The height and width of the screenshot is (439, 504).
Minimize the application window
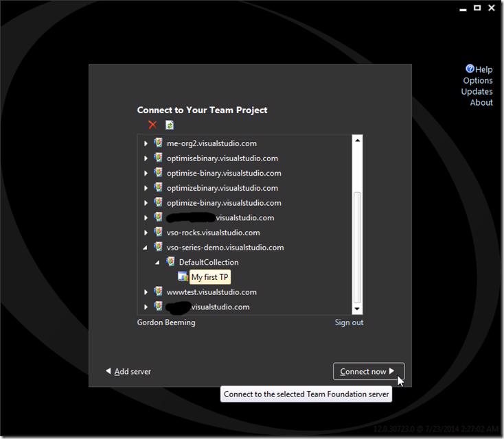pos(463,9)
